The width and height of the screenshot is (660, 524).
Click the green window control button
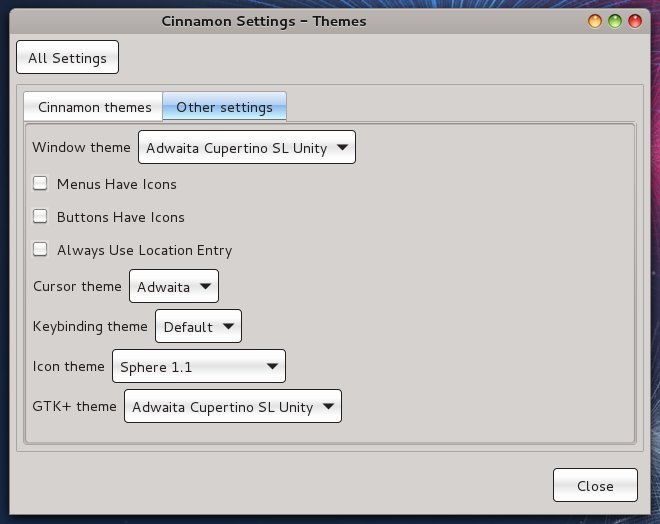point(615,21)
